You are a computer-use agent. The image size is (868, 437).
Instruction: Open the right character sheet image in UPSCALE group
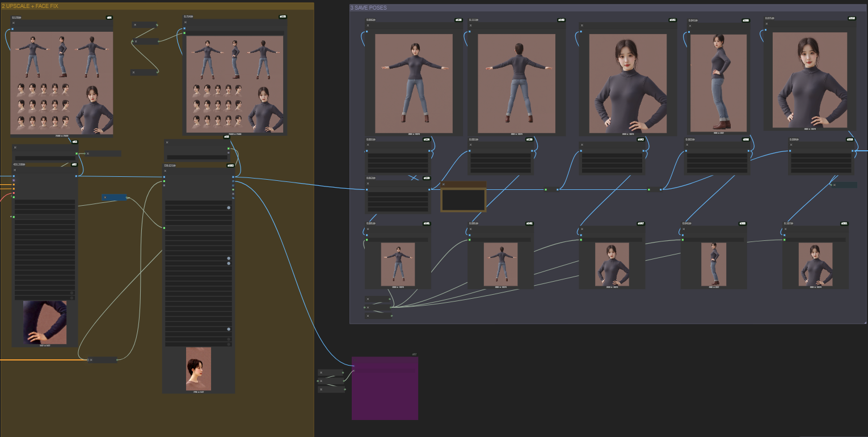click(x=235, y=84)
